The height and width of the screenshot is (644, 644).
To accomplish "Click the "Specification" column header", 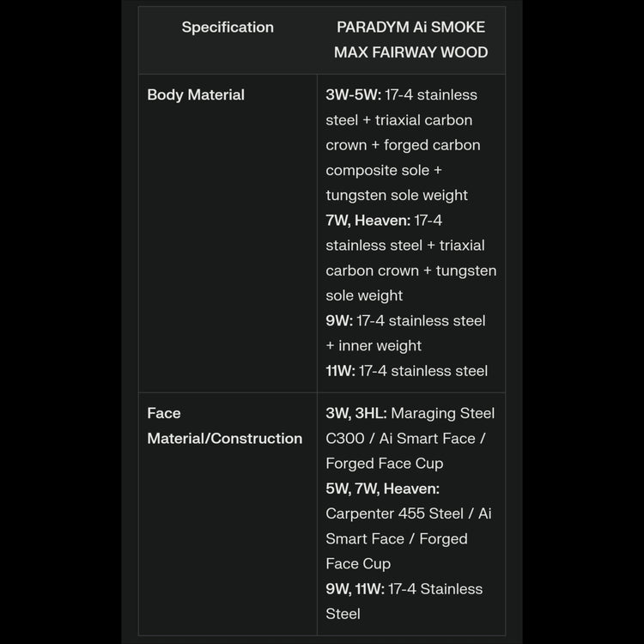I will tap(228, 27).
